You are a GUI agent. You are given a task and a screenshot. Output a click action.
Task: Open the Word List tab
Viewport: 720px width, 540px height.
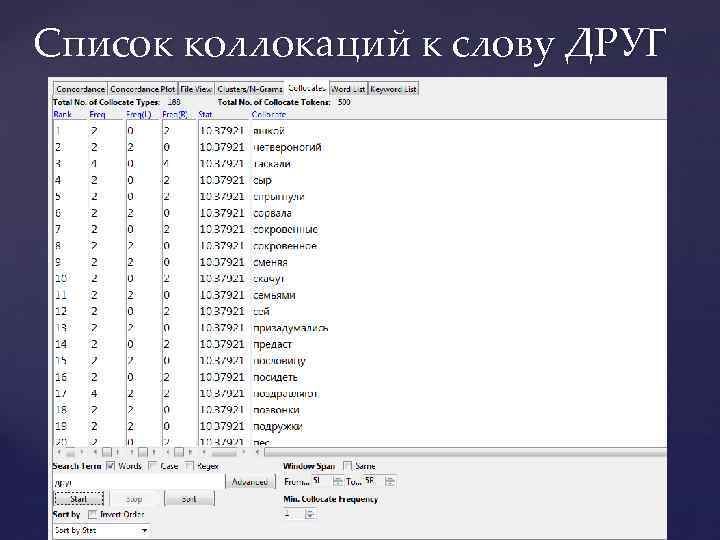pyautogui.click(x=349, y=89)
